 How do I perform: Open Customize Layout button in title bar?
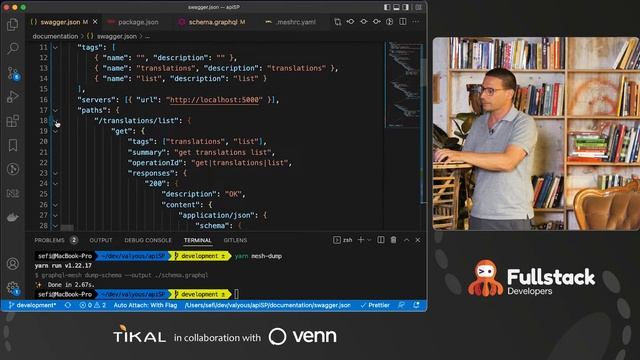[418, 7]
